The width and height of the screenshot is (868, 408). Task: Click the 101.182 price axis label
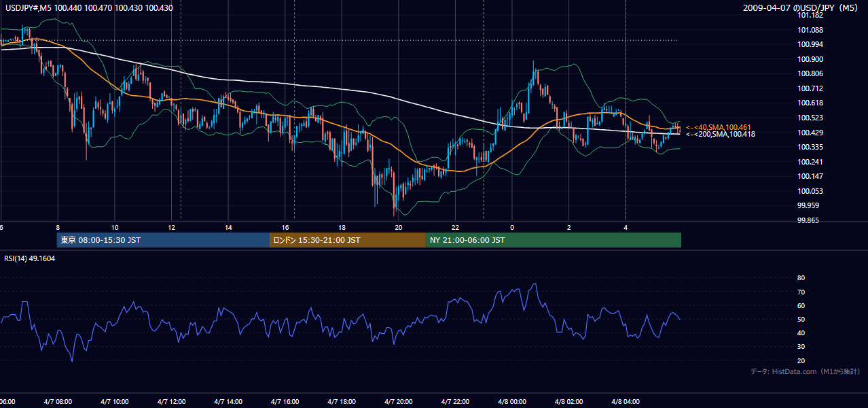coord(810,15)
